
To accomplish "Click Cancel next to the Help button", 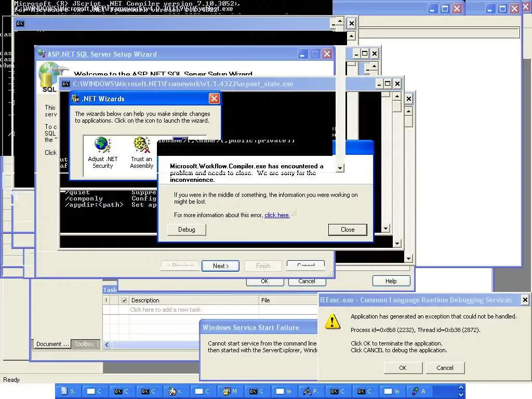I will click(307, 281).
